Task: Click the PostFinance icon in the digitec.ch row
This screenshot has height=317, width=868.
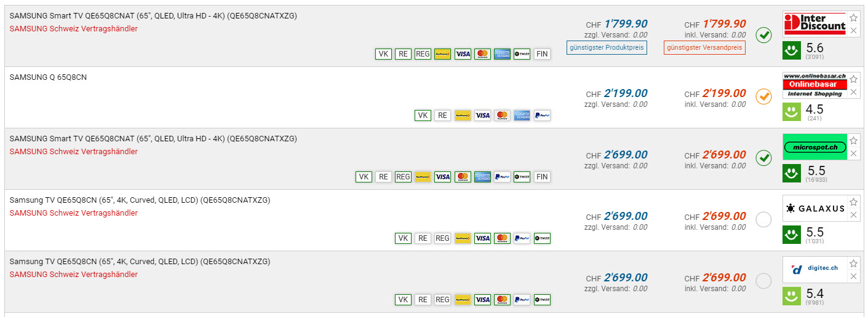Action: 463,300
